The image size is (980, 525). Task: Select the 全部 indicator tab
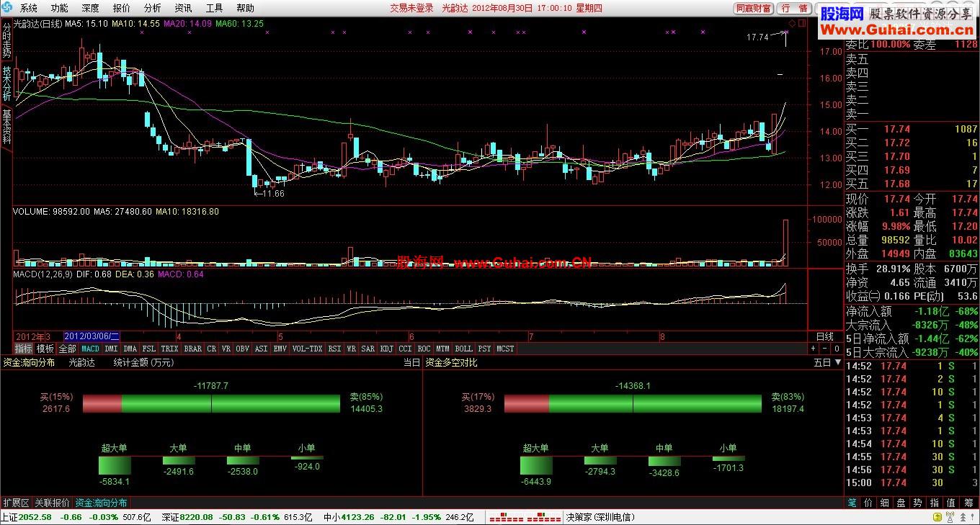click(67, 349)
